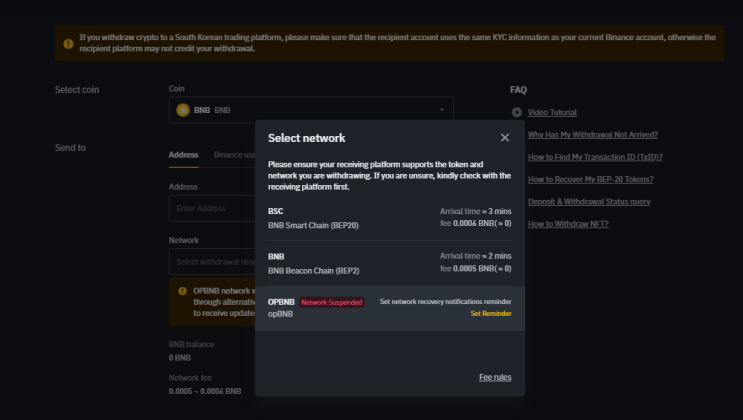743x420 pixels.
Task: Select BSC BNB Smart Chain (BEP20) network
Action: coord(389,218)
